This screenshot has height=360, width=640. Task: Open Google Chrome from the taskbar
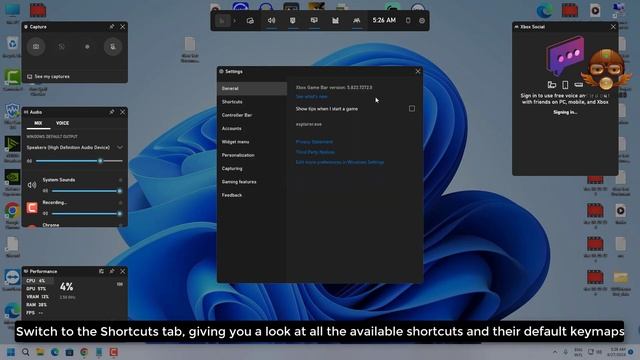pyautogui.click(x=84, y=352)
